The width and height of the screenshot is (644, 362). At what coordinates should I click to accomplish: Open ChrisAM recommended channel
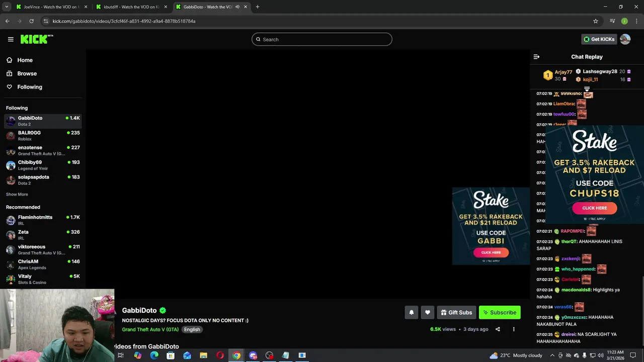[x=43, y=264]
